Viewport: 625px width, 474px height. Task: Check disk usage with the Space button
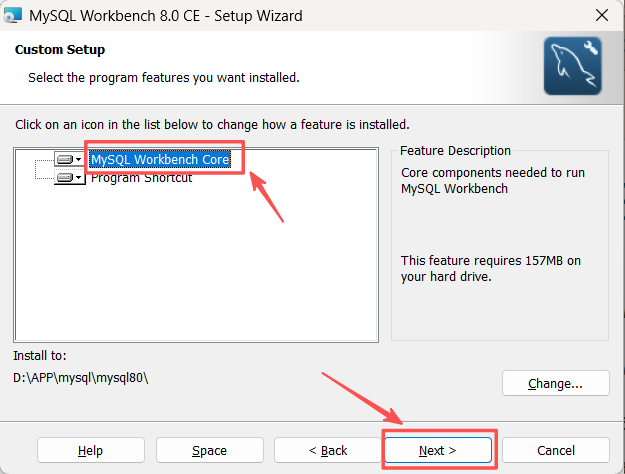[x=210, y=450]
